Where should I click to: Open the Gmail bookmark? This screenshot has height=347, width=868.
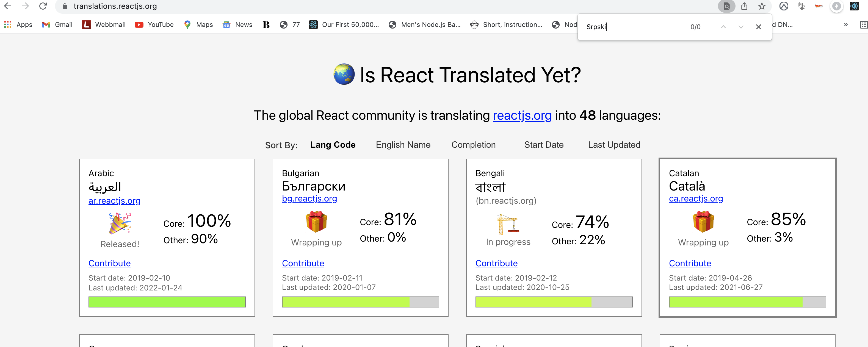click(x=57, y=24)
